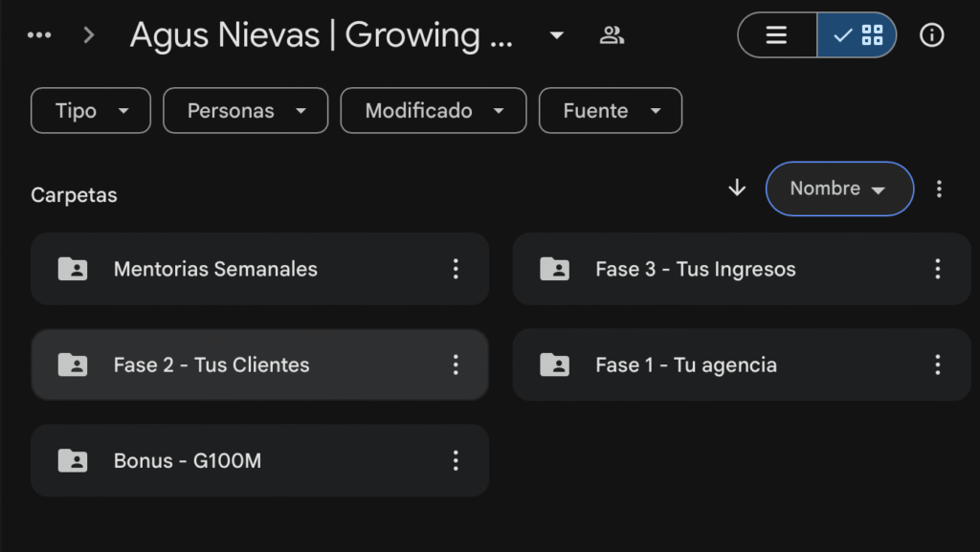Open more actions for Fase 3 folder
This screenshot has height=552, width=980.
[937, 269]
